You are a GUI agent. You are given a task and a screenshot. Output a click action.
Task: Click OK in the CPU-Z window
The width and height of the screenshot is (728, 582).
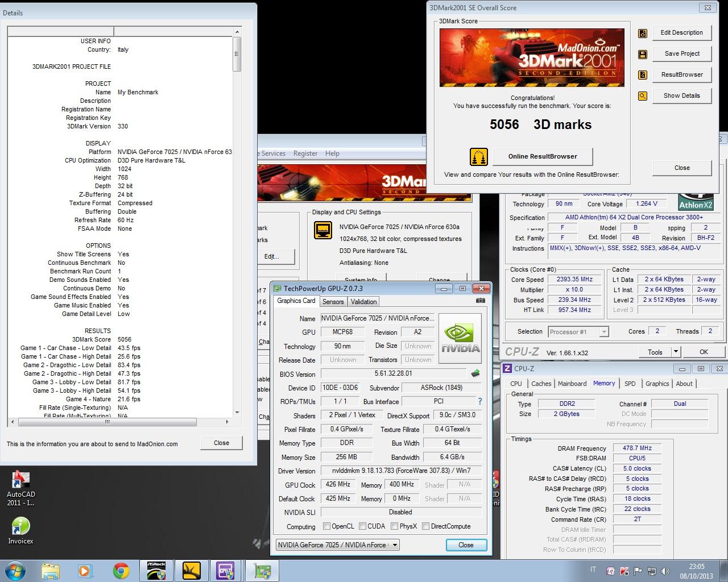pyautogui.click(x=704, y=352)
